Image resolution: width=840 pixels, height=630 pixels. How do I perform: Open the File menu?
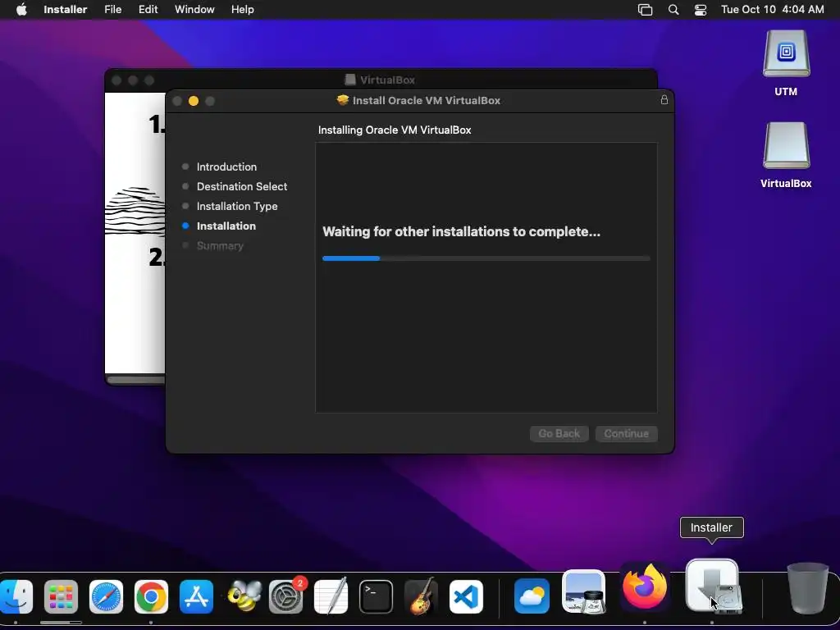pos(112,9)
